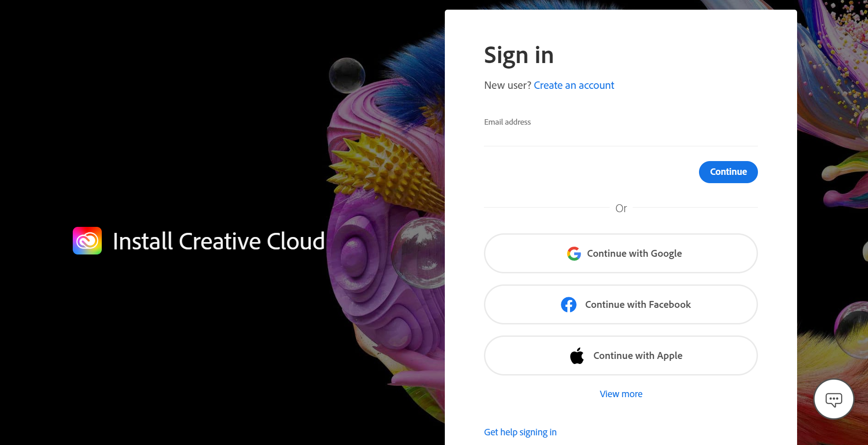Focus the Email address input field
868x445 pixels.
(621, 137)
